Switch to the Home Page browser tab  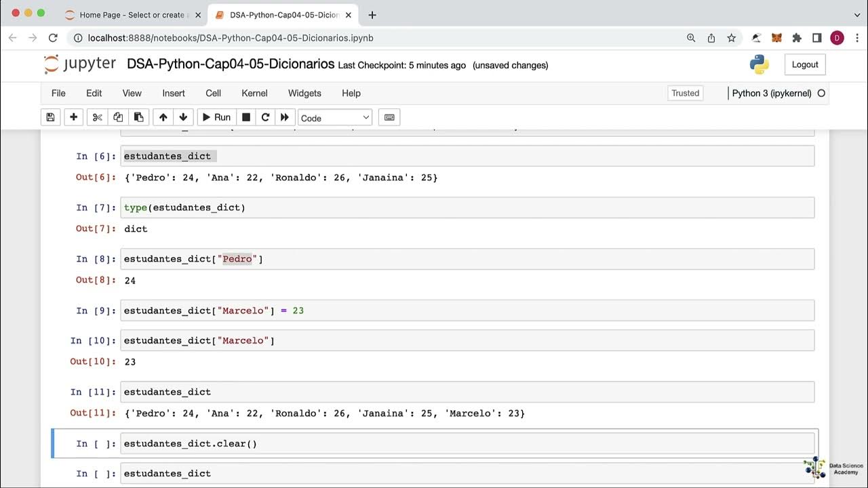132,15
